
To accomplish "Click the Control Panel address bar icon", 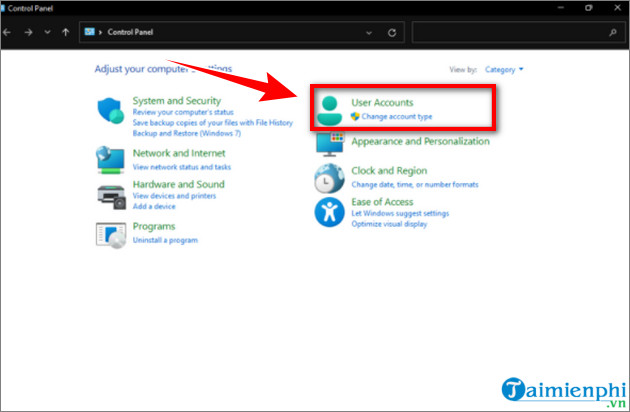I will coord(90,32).
